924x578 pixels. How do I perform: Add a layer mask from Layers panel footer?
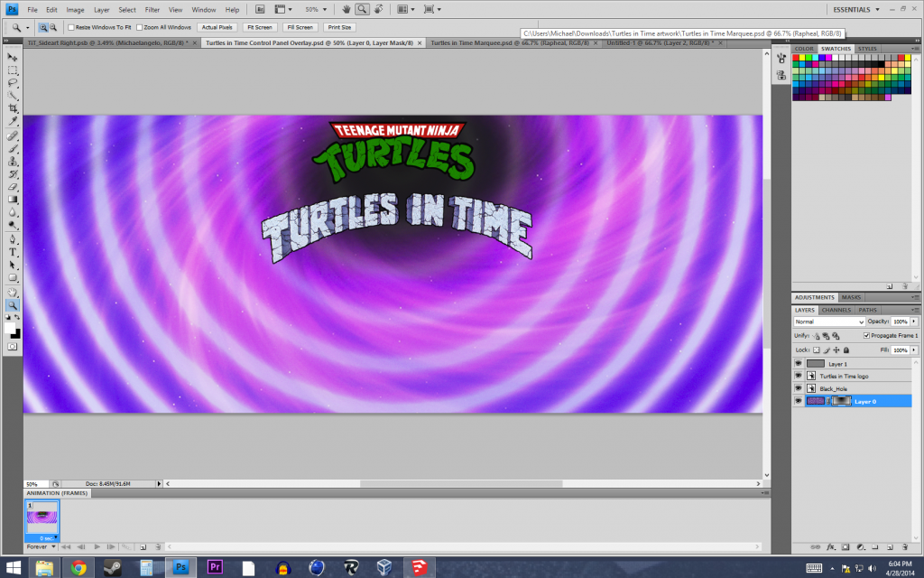[845, 547]
